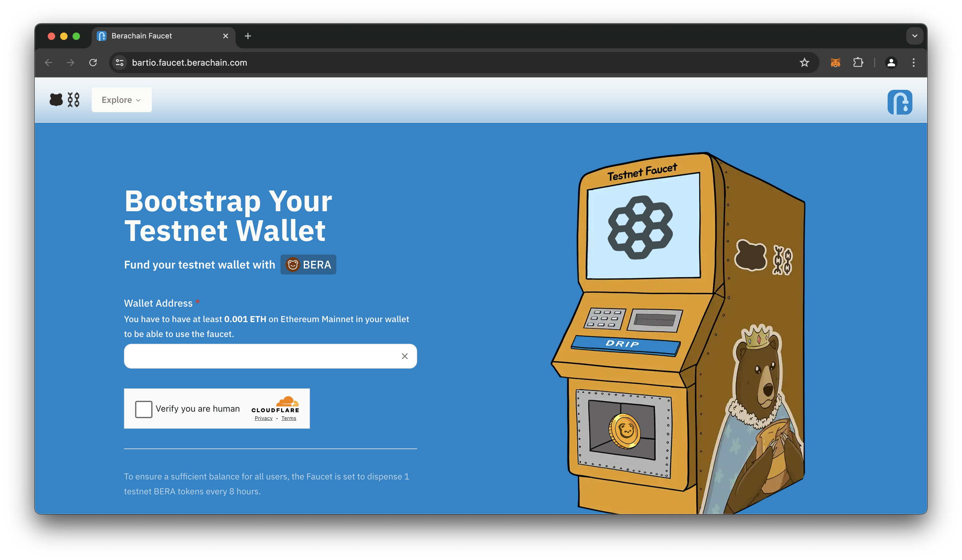Click the Wallet Address input field
The width and height of the screenshot is (962, 560).
pos(270,356)
